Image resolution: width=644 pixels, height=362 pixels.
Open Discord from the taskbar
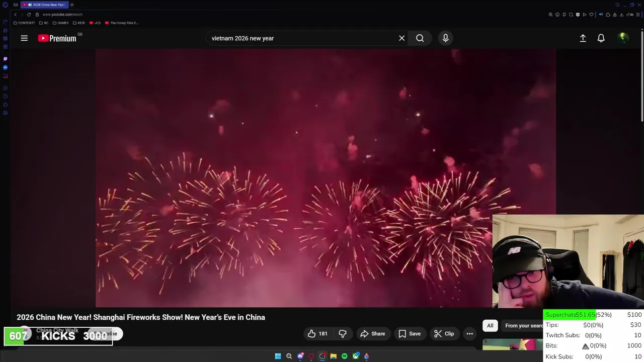pyautogui.click(x=300, y=356)
